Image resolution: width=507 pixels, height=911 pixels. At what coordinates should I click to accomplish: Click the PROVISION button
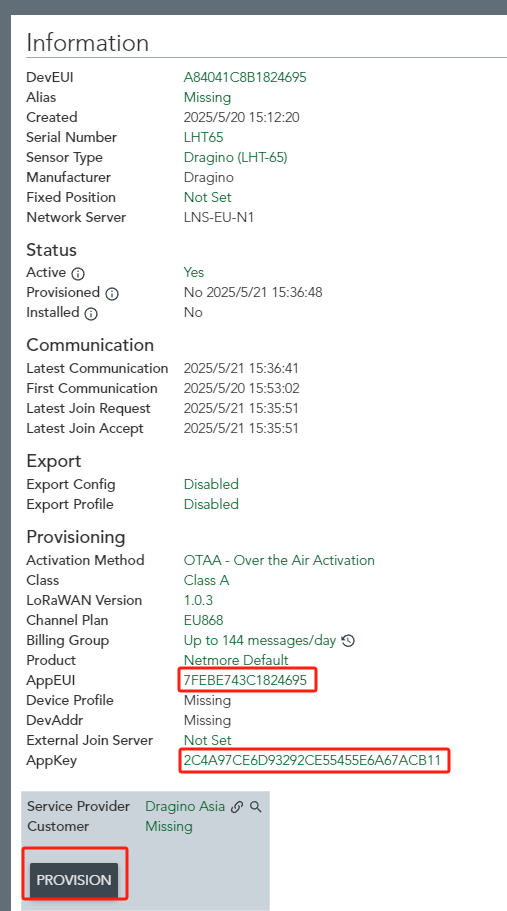[74, 880]
